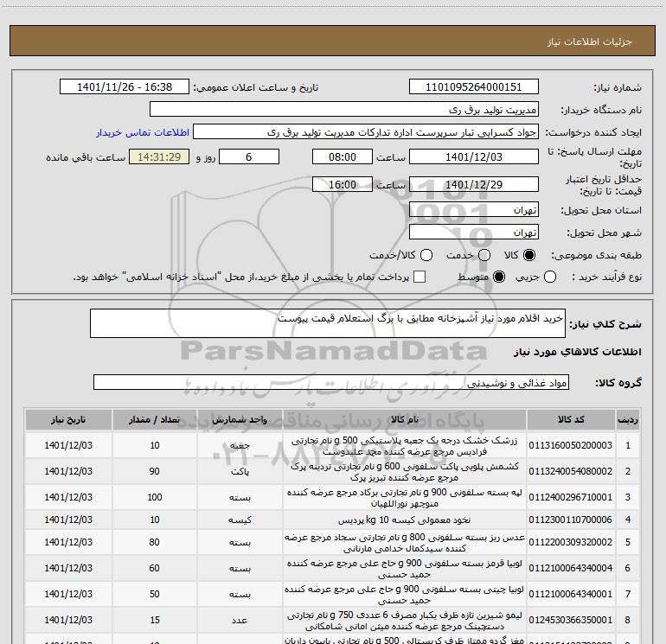This screenshot has height=644, width=666.
Task: Click the شماره نیاز field 1101095264000151
Action: click(x=474, y=87)
